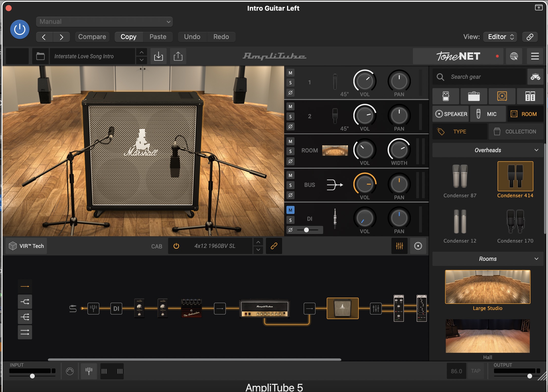The image size is (548, 392).
Task: Click the Copy button
Action: click(129, 37)
